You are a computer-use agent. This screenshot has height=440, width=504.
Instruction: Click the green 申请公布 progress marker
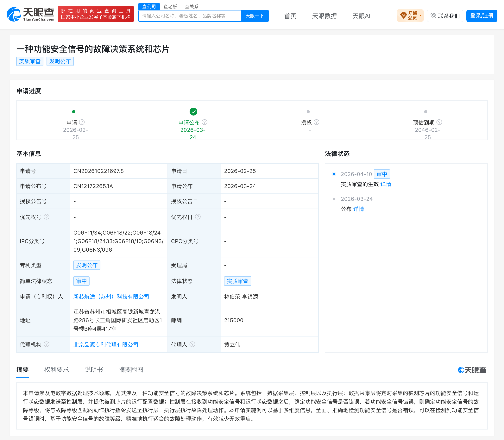[193, 112]
